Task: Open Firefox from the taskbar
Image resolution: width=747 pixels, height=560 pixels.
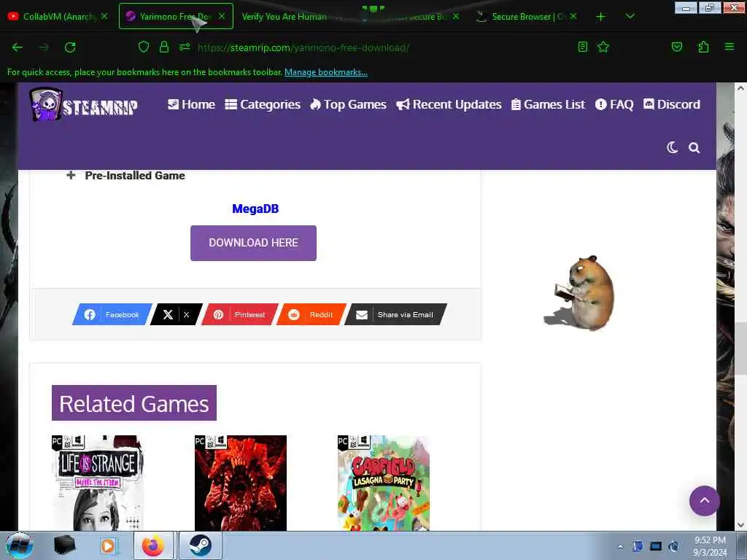Action: [153, 545]
